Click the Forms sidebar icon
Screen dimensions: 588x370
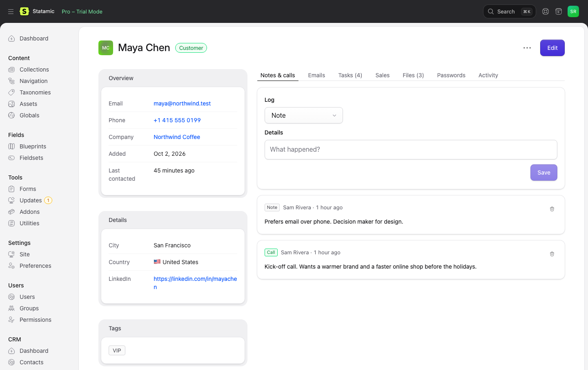pyautogui.click(x=11, y=189)
